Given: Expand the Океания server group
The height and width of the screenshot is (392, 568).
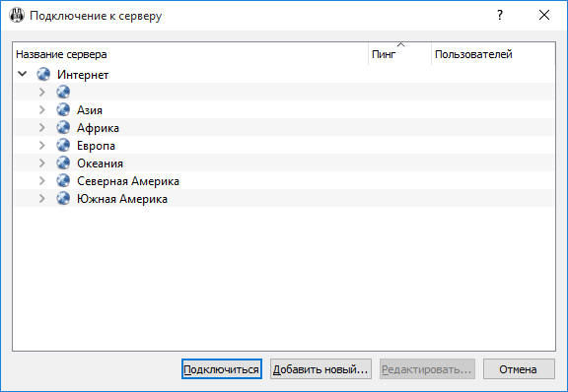Looking at the screenshot, I should point(42,163).
